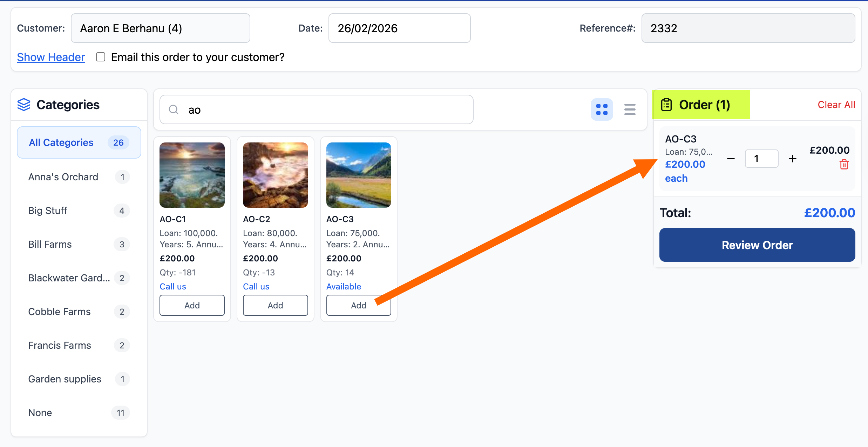The height and width of the screenshot is (447, 868).
Task: Clear All items from the order
Action: pos(836,105)
